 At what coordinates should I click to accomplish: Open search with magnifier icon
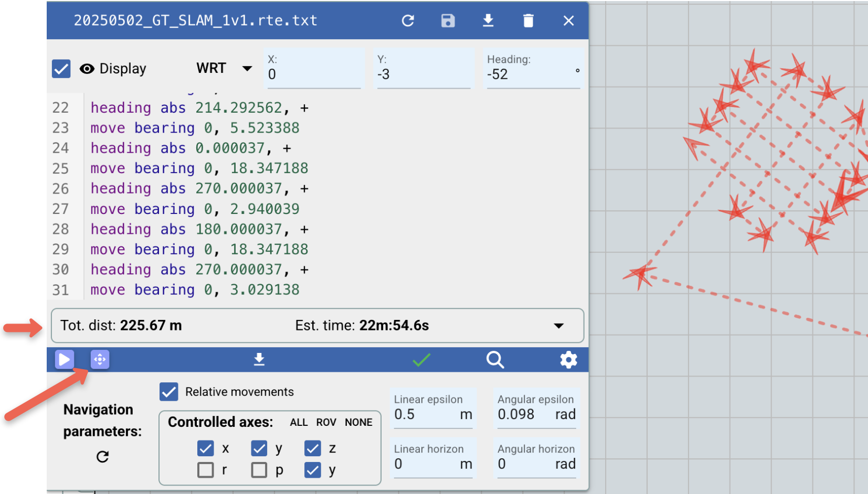click(495, 360)
